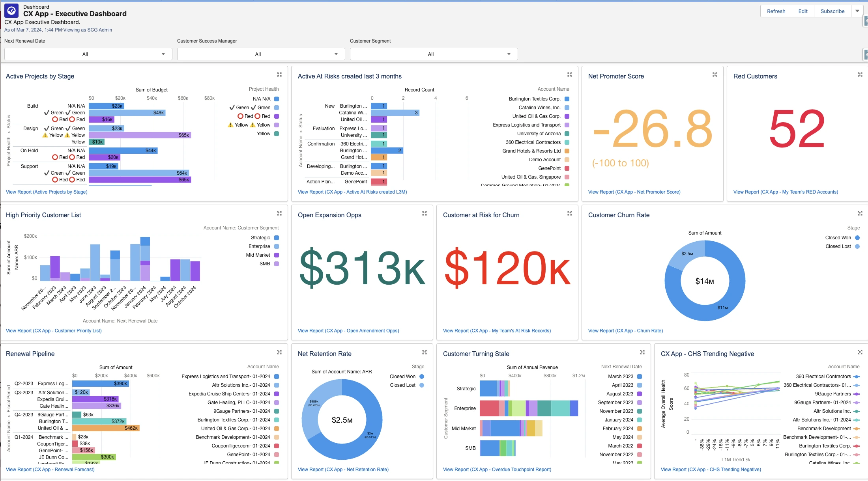Click the CX App dashboard logo icon
The height and width of the screenshot is (481, 868).
[x=11, y=11]
